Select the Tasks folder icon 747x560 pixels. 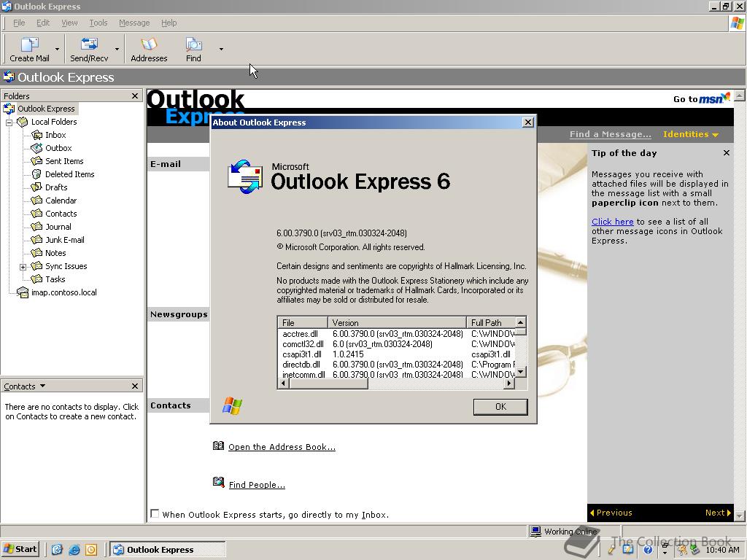36,279
